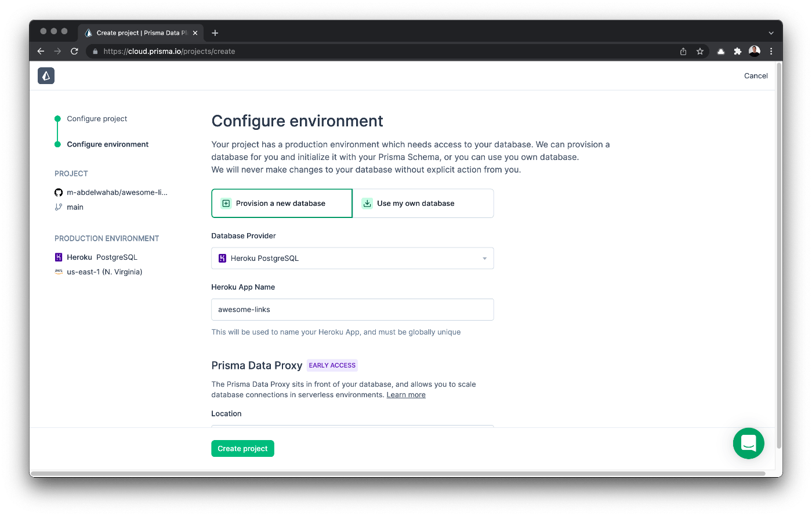812x516 pixels.
Task: Click the Create project button
Action: [x=242, y=449]
